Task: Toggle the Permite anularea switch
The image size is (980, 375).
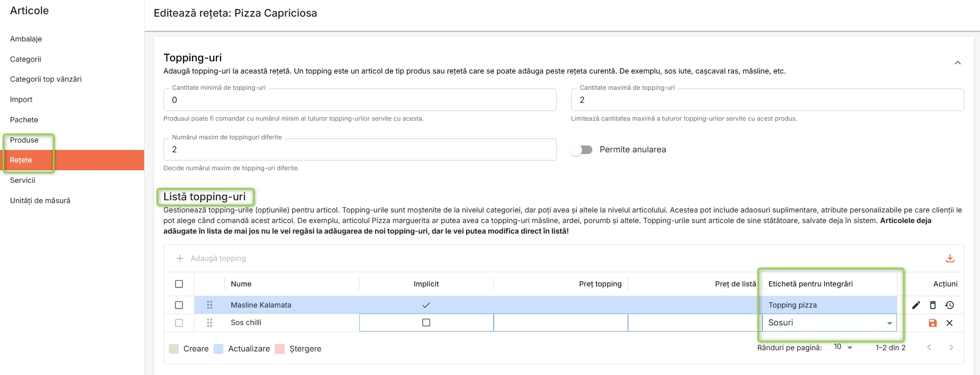Action: (581, 150)
